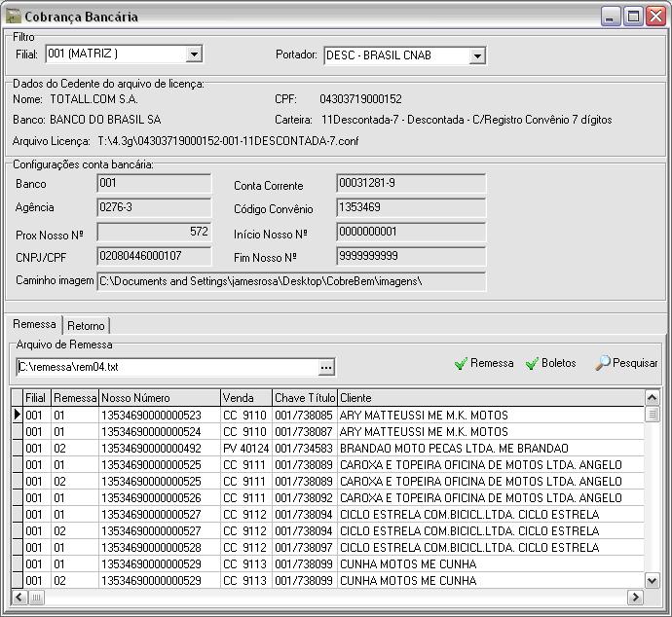Switch to the Retorno tab
The width and height of the screenshot is (672, 617).
point(86,326)
